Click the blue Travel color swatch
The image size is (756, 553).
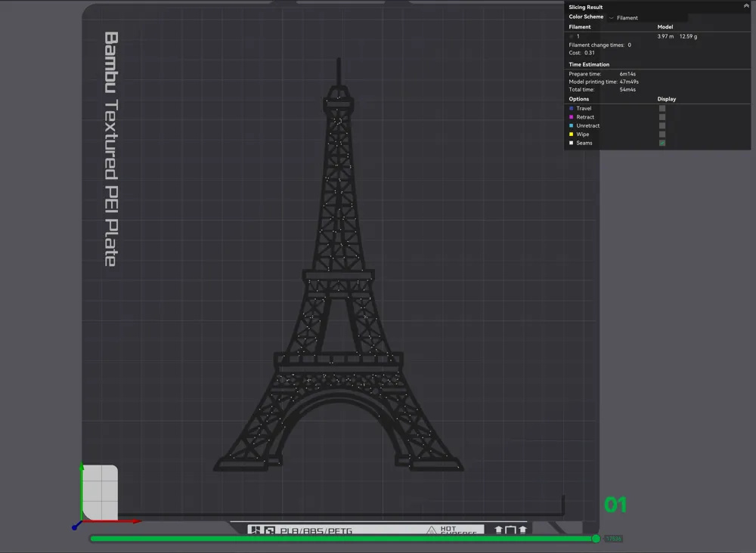click(x=572, y=108)
